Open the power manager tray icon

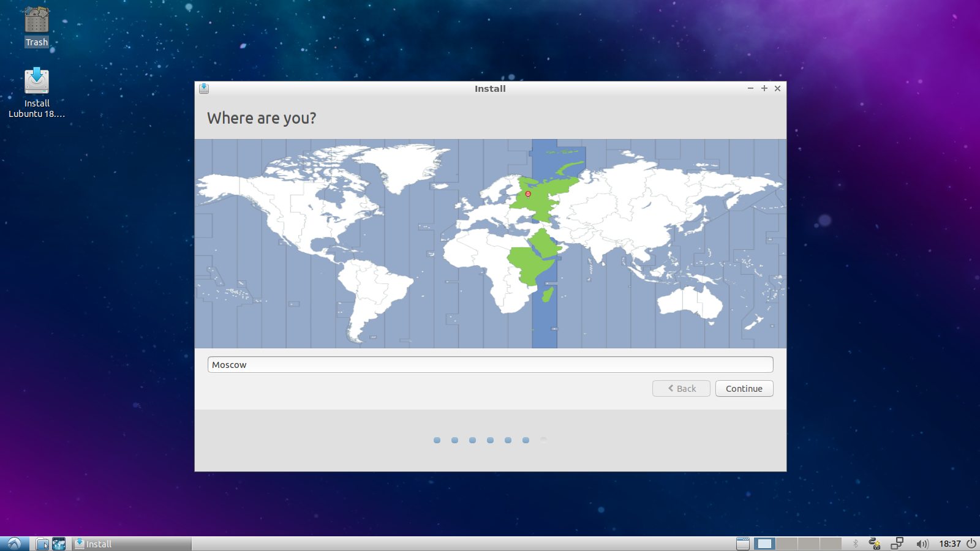875,544
